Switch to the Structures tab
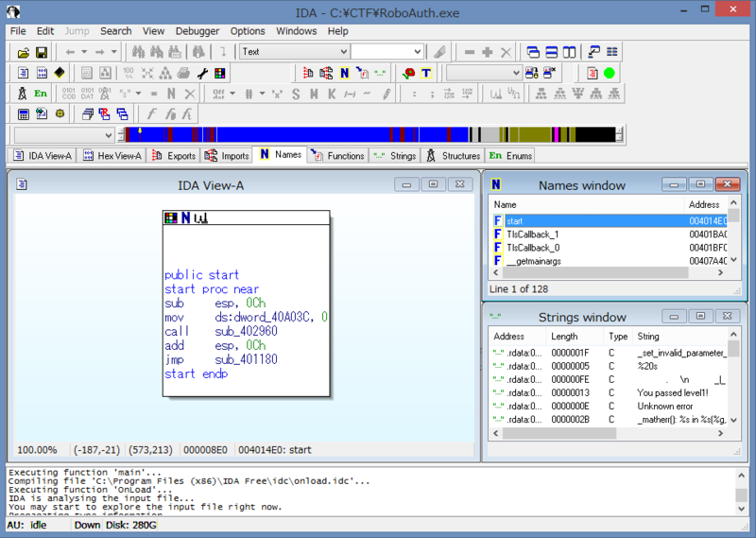 click(454, 156)
